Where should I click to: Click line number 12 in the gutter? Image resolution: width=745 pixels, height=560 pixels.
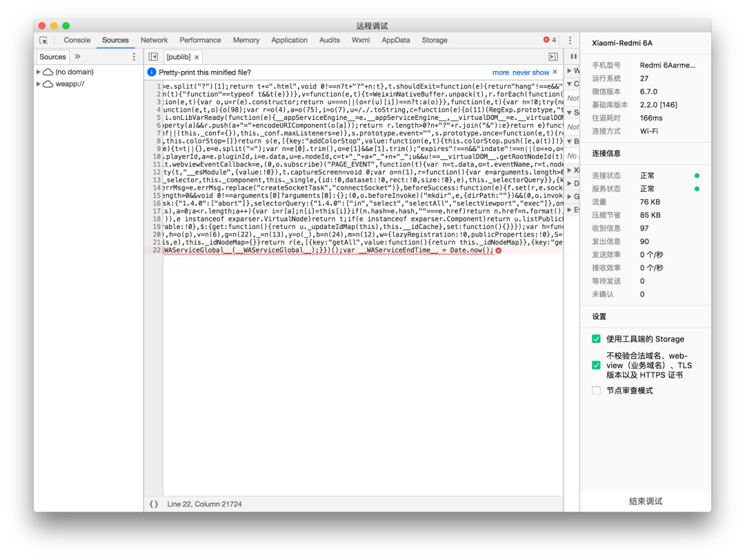157,172
